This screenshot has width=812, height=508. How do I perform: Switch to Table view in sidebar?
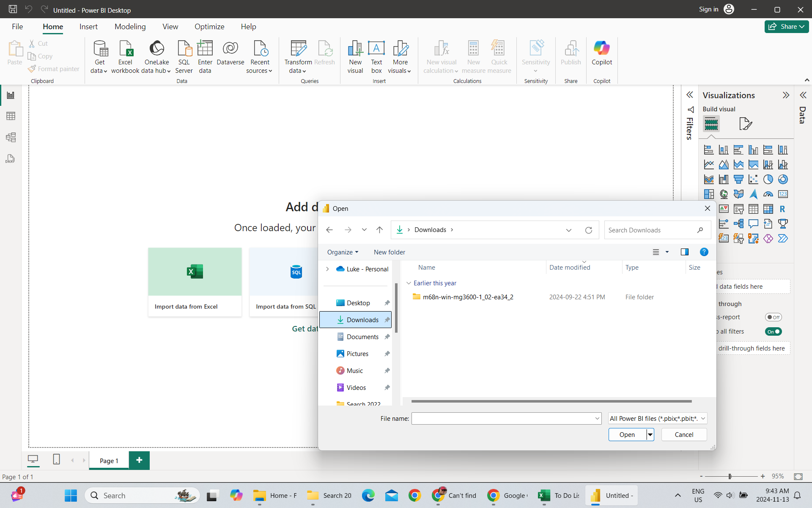click(x=11, y=116)
